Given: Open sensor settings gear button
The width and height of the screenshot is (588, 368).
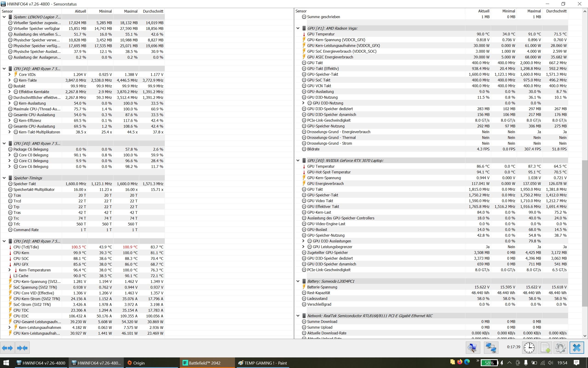Looking at the screenshot, I should [x=560, y=348].
